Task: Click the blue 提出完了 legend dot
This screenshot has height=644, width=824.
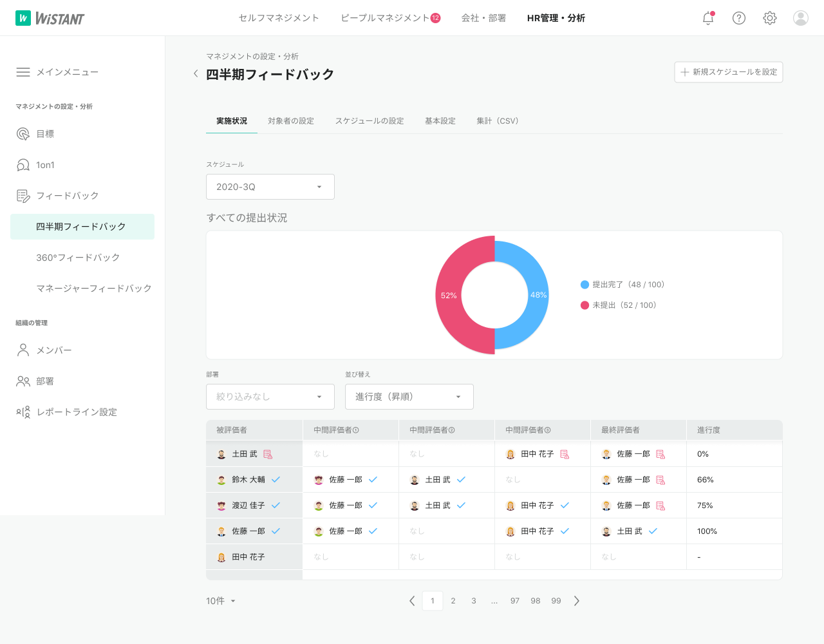Action: tap(585, 285)
